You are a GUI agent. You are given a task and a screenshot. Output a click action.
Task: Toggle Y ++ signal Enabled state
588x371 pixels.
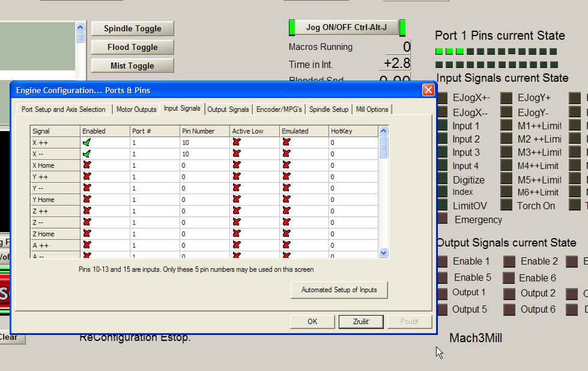tap(87, 177)
